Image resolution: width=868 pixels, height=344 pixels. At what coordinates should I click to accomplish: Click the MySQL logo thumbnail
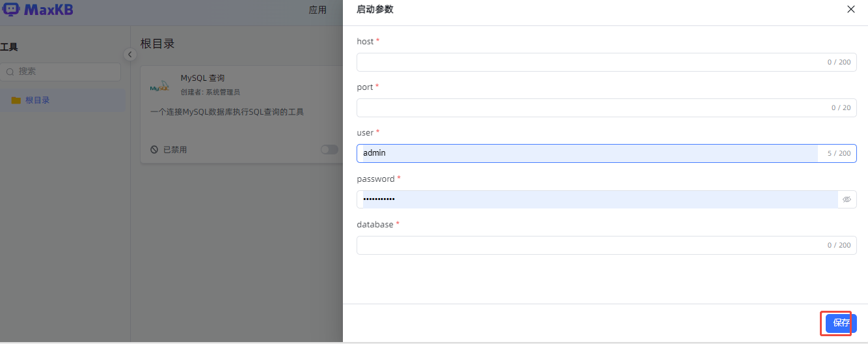159,85
